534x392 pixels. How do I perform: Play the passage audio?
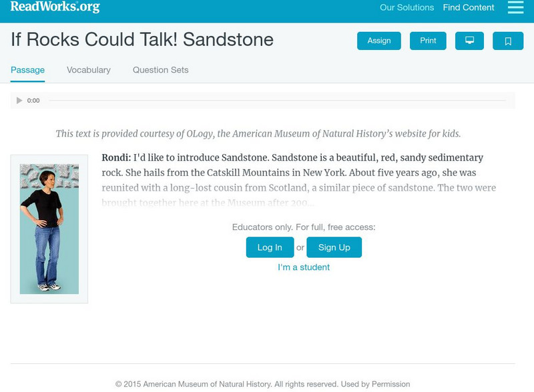coord(19,101)
